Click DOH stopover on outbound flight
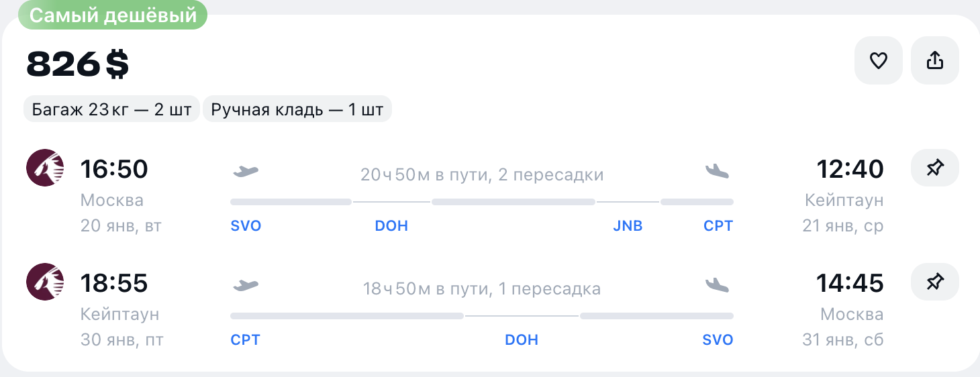Image resolution: width=980 pixels, height=377 pixels. 391,226
